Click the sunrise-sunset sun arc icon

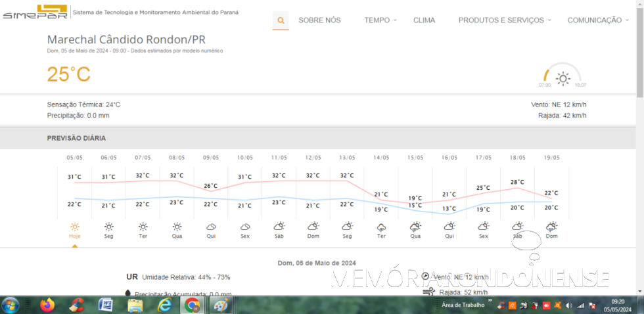click(x=563, y=78)
